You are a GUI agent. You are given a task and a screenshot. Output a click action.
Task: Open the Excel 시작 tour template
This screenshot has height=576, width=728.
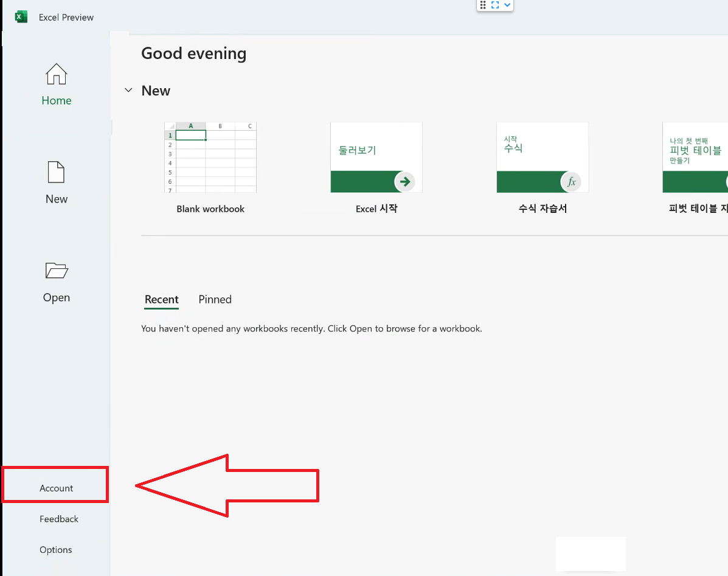(376, 158)
